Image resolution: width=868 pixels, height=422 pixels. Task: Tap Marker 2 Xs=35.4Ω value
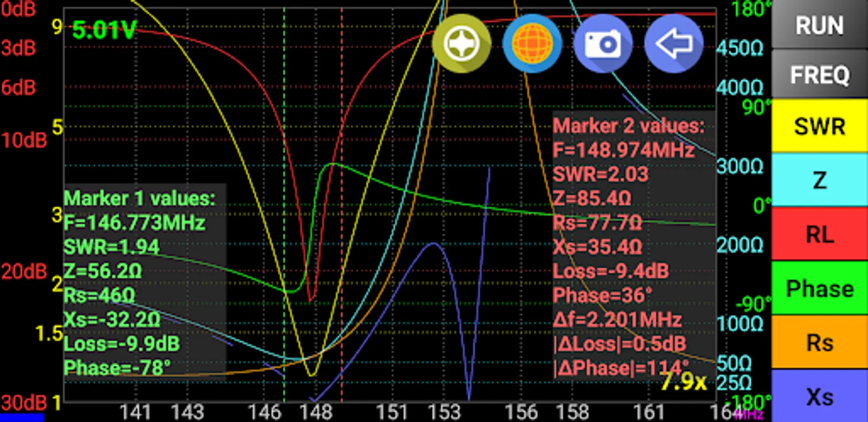597,247
